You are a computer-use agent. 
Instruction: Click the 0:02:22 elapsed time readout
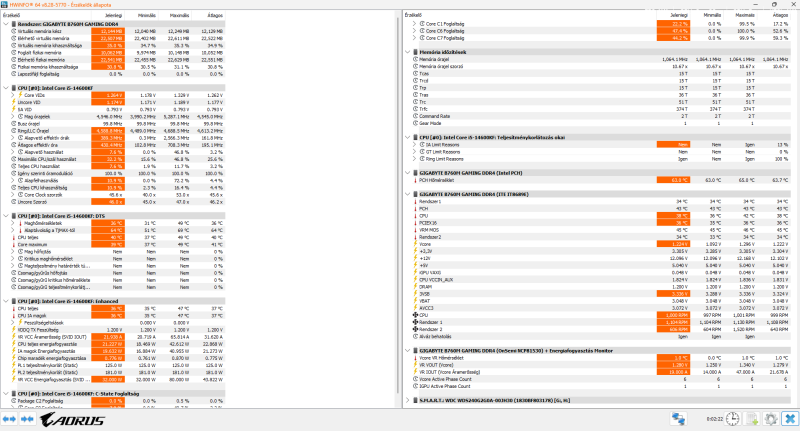(x=715, y=419)
